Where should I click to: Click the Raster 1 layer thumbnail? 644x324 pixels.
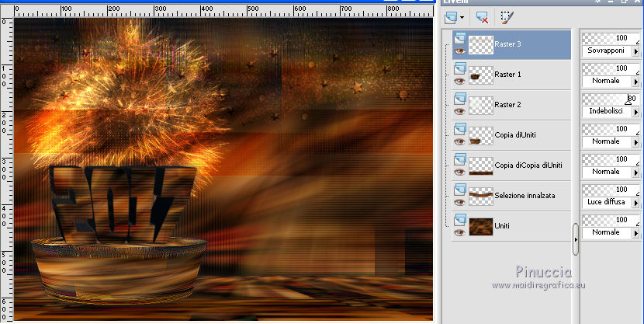click(480, 75)
